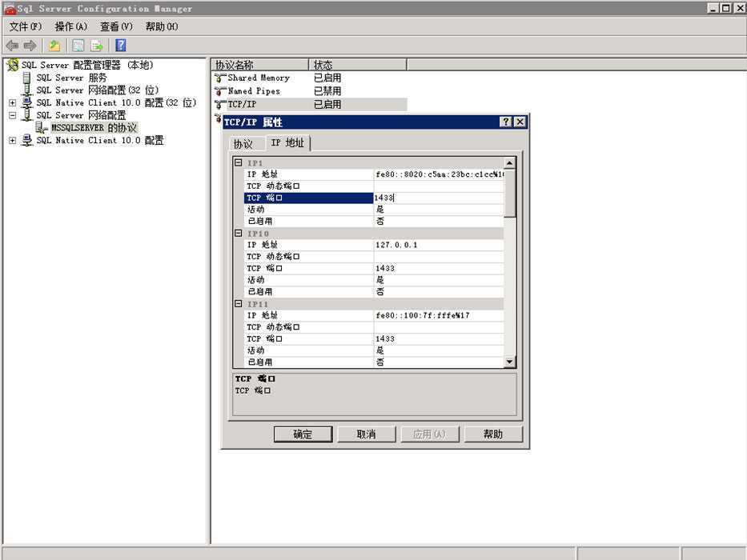The height and width of the screenshot is (560, 747).
Task: Collapse the IP1 property group
Action: coord(239,163)
